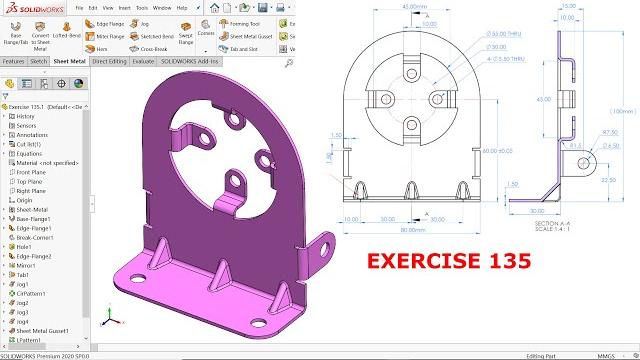Switch to the PropertyManager panel tab
This screenshot has height=360, width=640.
tap(27, 84)
